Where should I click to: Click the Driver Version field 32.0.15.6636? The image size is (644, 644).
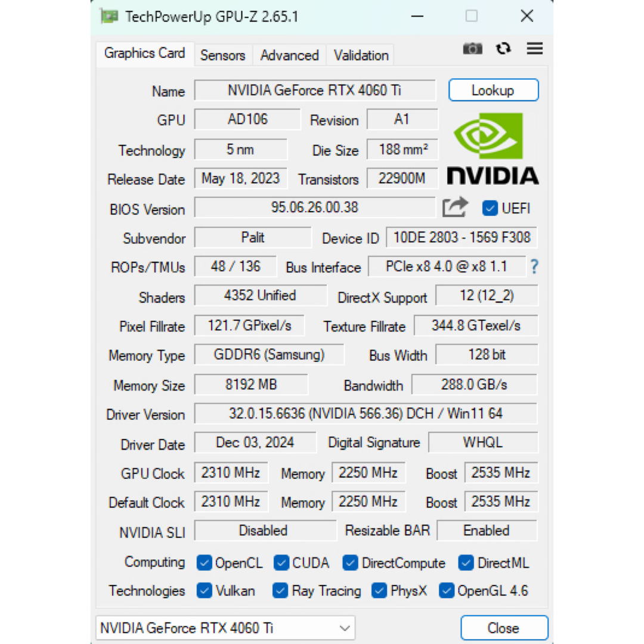pyautogui.click(x=366, y=414)
